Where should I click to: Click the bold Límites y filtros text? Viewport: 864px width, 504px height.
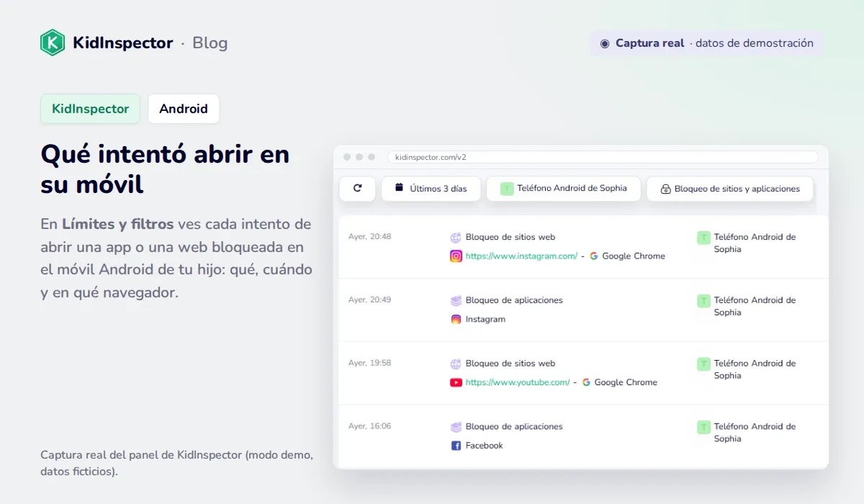point(118,224)
